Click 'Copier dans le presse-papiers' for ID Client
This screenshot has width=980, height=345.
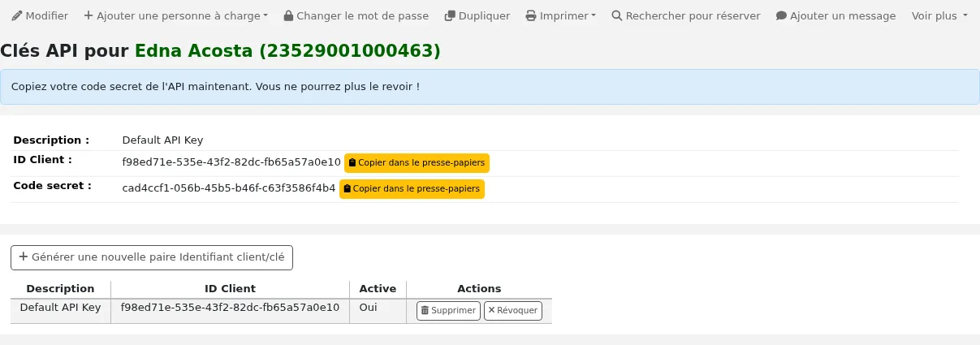[417, 162]
